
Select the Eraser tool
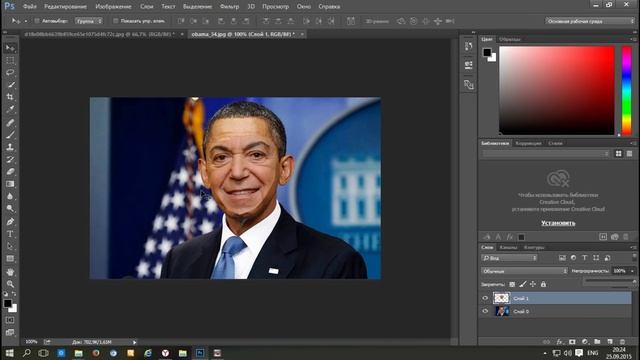tap(10, 171)
